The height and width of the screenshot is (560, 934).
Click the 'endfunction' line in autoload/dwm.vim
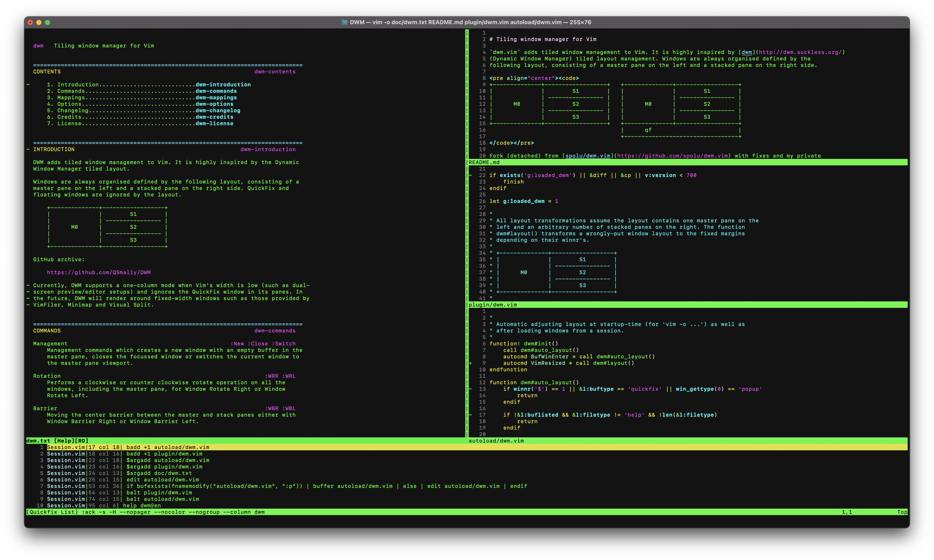[x=508, y=369]
